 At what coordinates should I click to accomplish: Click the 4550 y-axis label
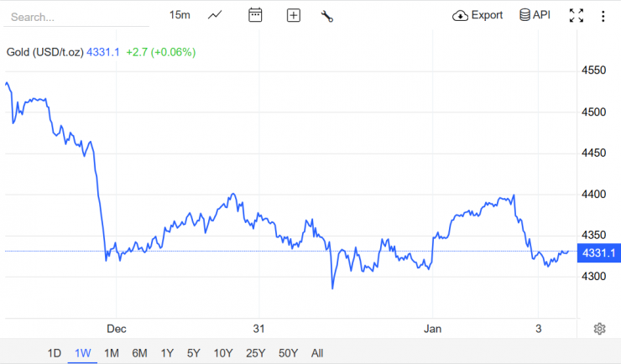coord(593,70)
